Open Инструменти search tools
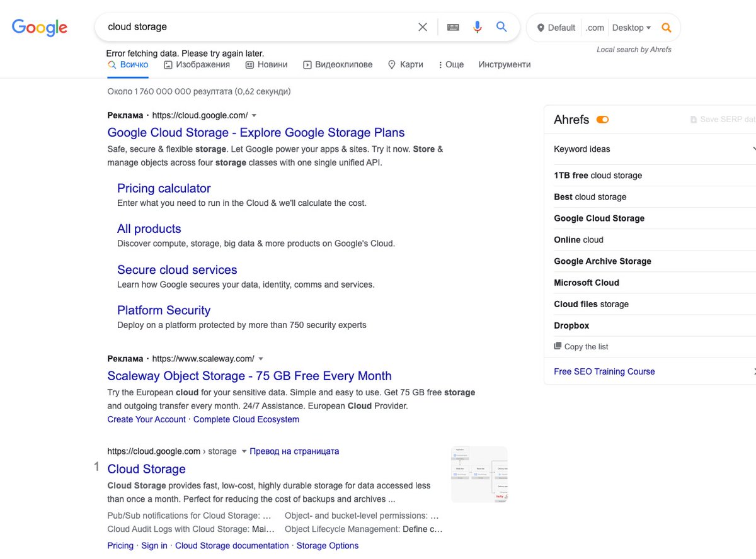 point(505,64)
